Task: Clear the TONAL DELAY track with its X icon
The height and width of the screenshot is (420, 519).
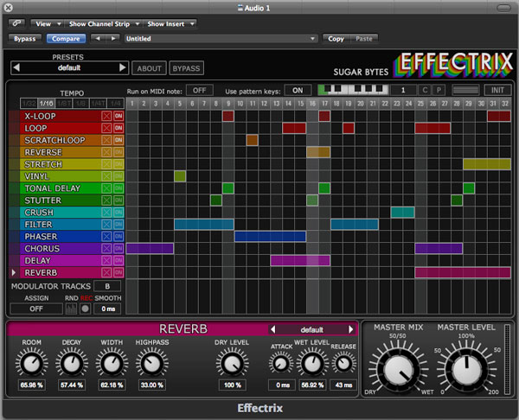Action: pos(106,188)
